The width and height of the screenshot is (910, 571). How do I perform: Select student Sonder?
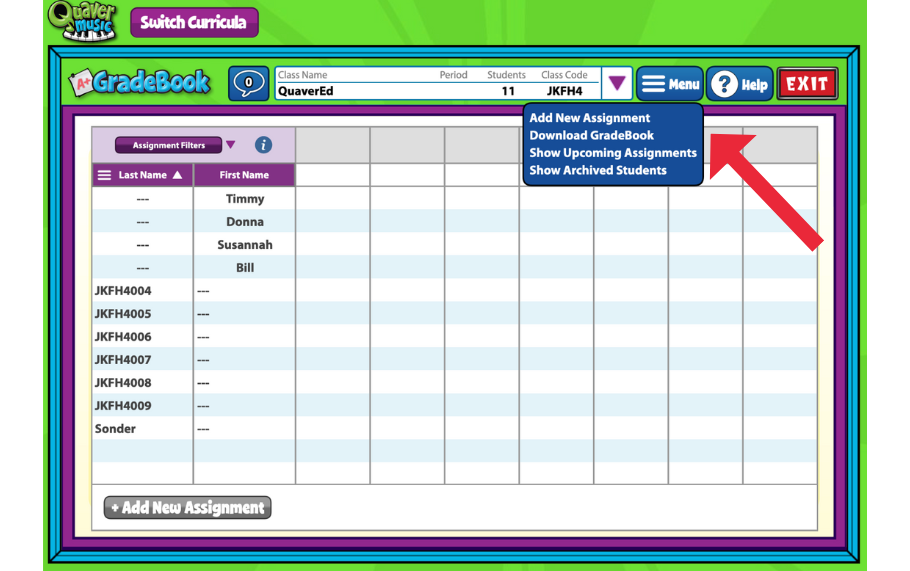click(115, 429)
